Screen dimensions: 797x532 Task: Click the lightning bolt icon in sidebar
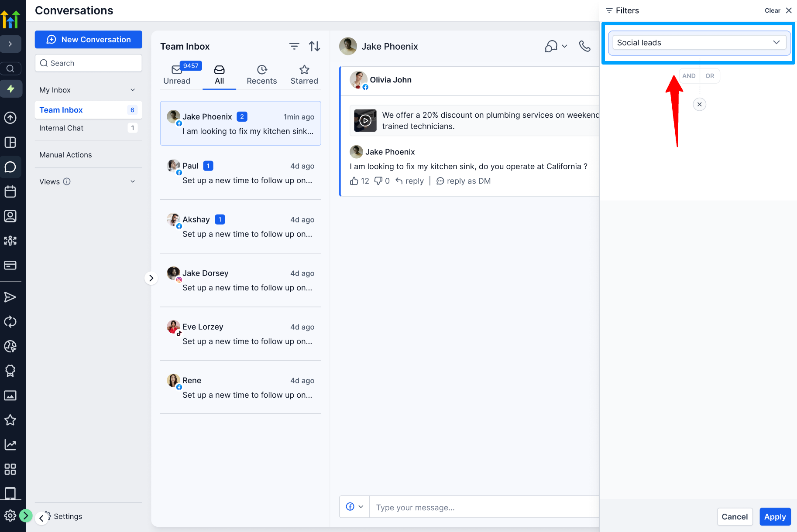pos(10,89)
